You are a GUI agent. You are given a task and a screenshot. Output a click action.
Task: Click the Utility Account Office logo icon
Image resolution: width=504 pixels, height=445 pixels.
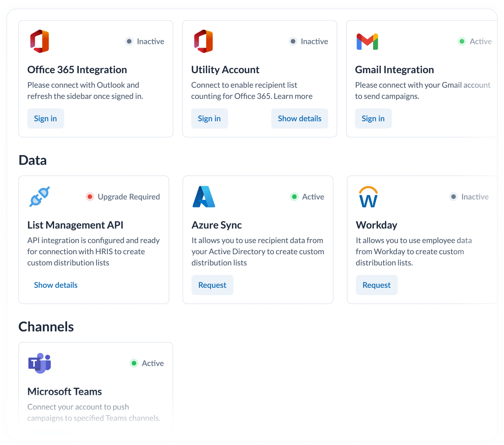[x=203, y=41]
